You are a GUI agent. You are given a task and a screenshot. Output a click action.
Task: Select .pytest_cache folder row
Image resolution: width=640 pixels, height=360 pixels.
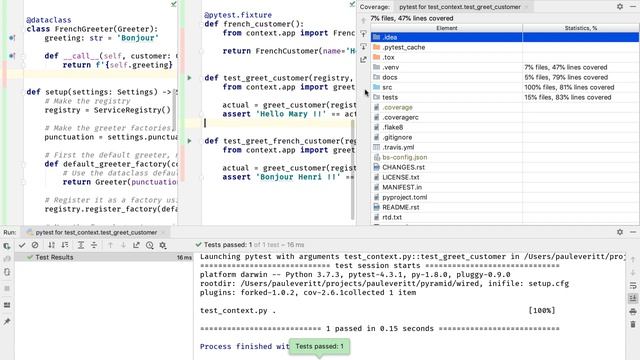(x=505, y=47)
